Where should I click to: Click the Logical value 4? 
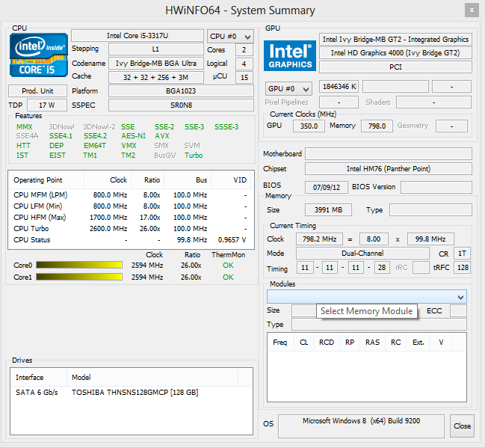244,64
